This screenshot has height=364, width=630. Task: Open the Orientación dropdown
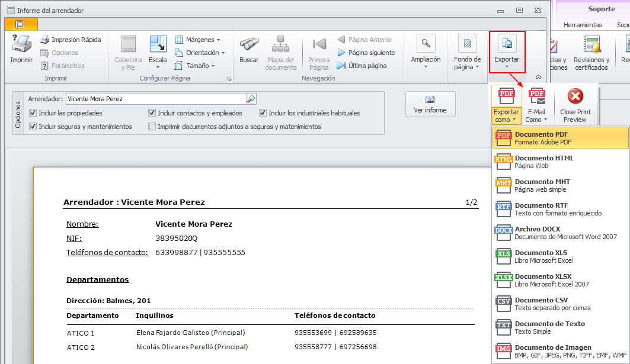(x=200, y=53)
